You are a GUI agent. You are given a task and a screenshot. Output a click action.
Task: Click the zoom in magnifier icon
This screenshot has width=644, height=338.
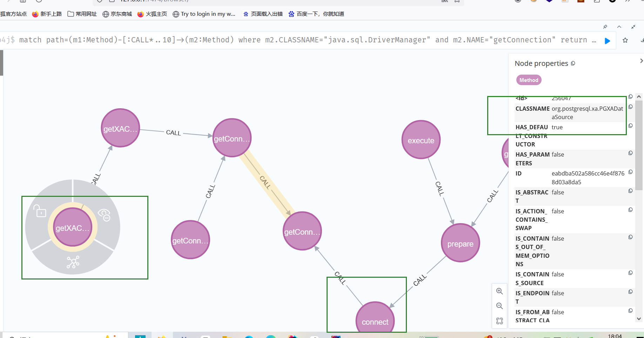(499, 291)
